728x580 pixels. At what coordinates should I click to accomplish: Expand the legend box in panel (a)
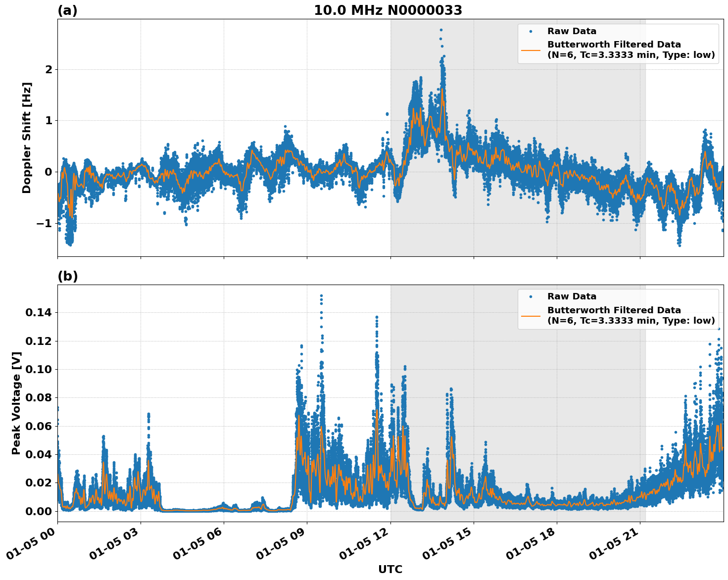tap(619, 42)
